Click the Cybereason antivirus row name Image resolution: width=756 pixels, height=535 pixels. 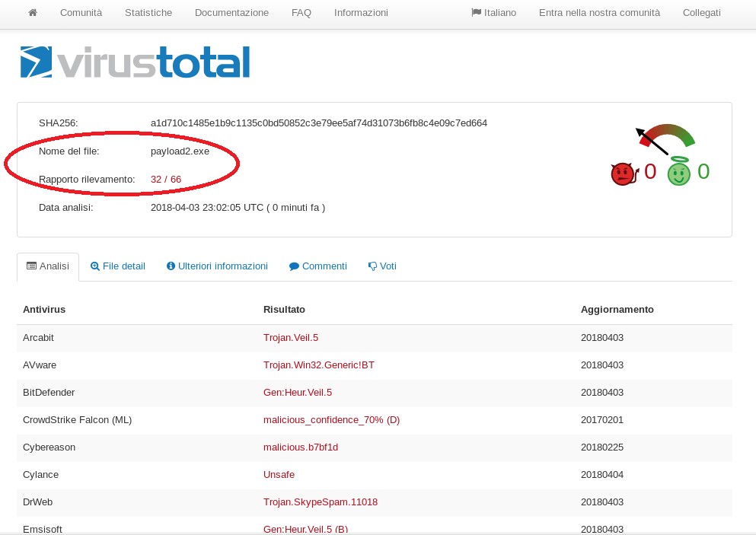(49, 447)
